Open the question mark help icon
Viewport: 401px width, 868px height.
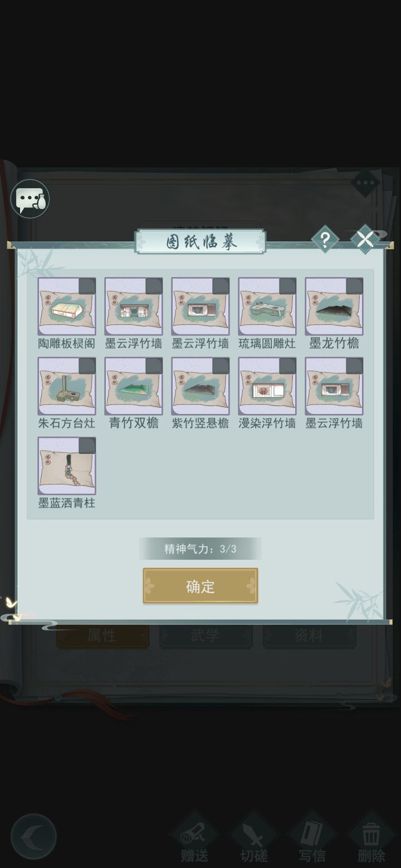[x=325, y=240]
